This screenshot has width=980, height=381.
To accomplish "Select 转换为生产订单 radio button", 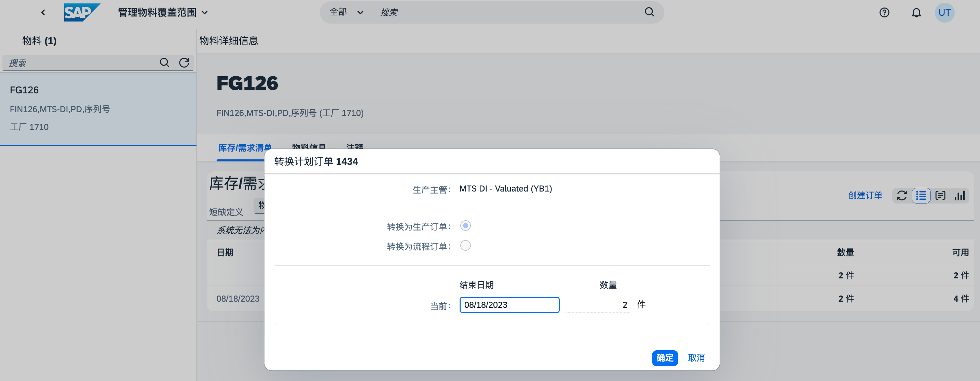I will [466, 225].
